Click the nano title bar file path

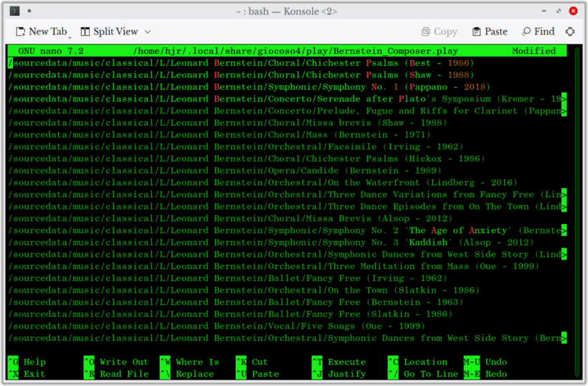(x=295, y=51)
